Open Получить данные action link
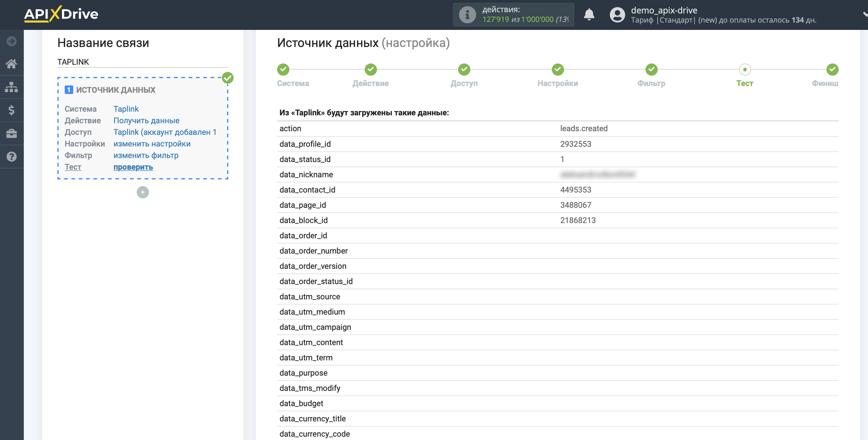 tap(146, 120)
